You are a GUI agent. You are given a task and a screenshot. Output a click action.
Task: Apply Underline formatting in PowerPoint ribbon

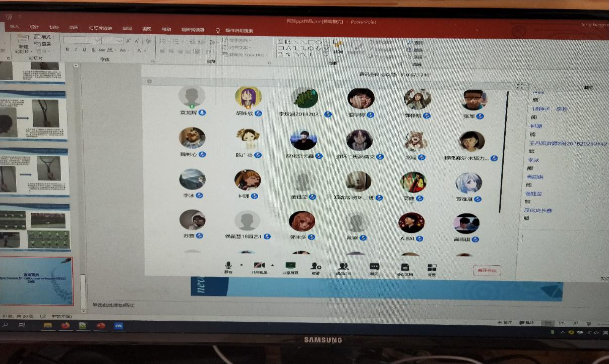[84, 50]
